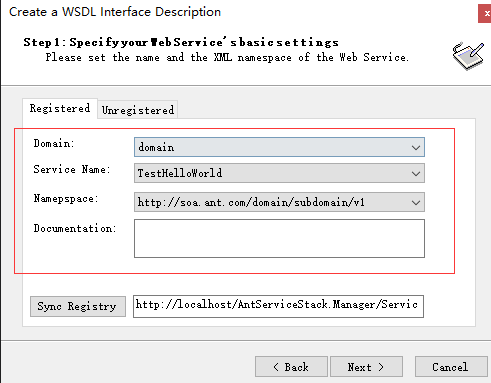The width and height of the screenshot is (491, 383).
Task: Switch to the Unregistered tab
Action: coord(138,110)
